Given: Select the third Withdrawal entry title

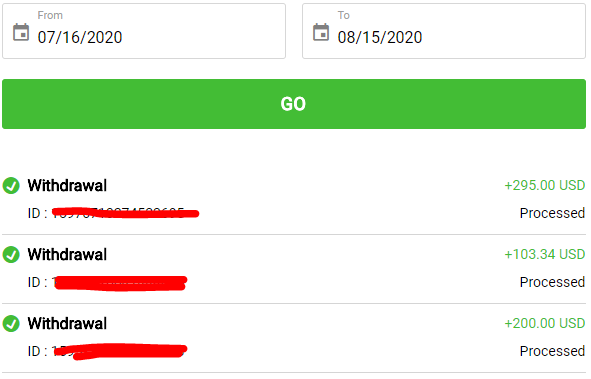Looking at the screenshot, I should pos(67,323).
